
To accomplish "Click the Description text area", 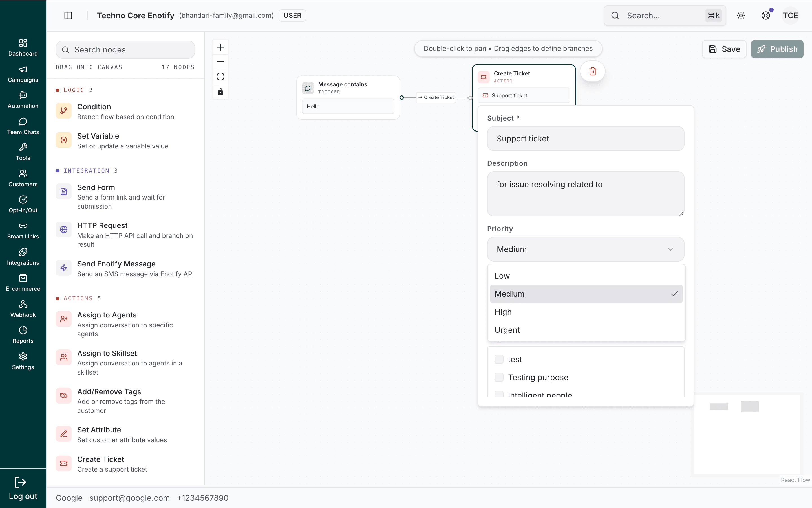I will 586,194.
